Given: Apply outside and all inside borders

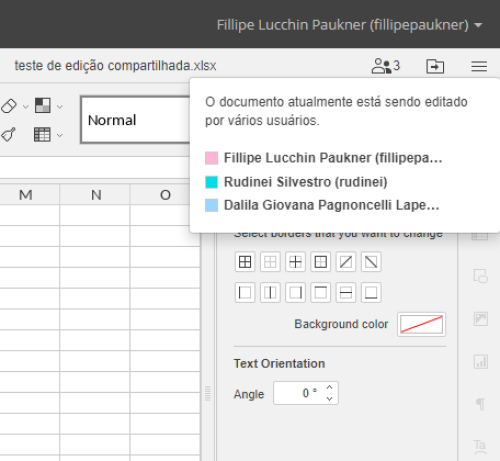Looking at the screenshot, I should point(245,262).
